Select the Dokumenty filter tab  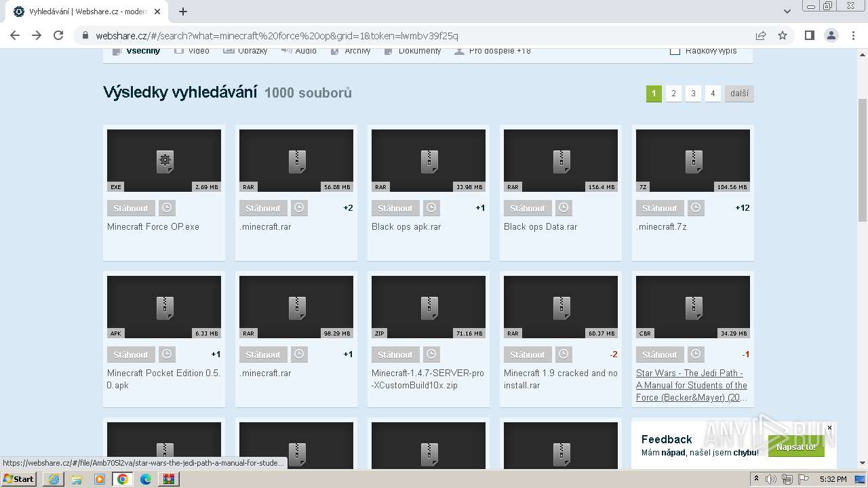[x=412, y=51]
